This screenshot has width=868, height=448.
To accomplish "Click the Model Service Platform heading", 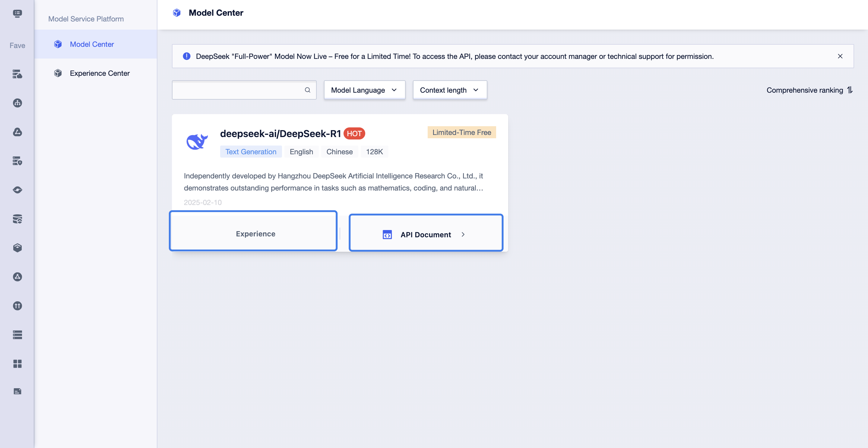I will pyautogui.click(x=86, y=19).
